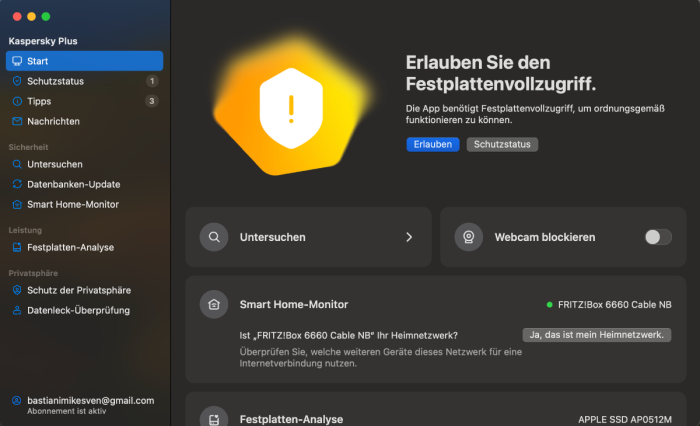Open the Smart Home-Monitor card title
700x426 pixels.
[294, 305]
